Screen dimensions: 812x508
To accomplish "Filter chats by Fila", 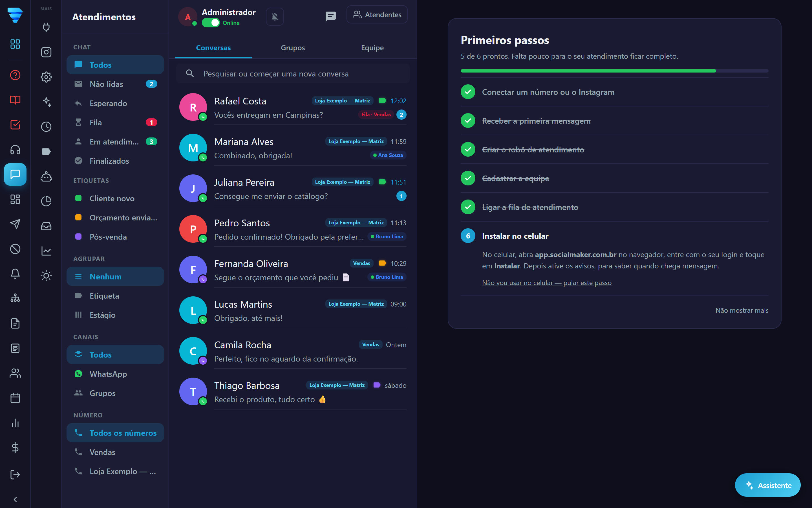I will click(x=115, y=122).
